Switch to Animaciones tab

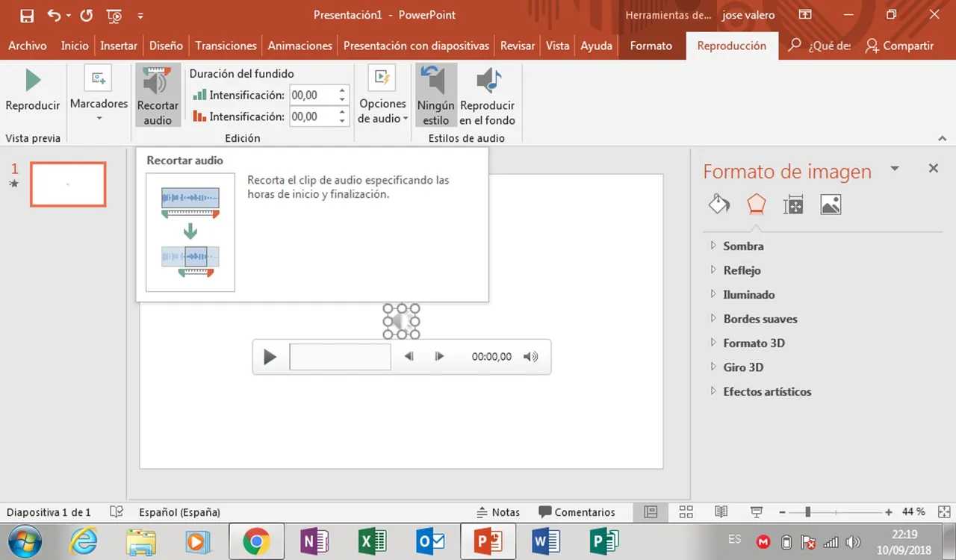pyautogui.click(x=300, y=46)
